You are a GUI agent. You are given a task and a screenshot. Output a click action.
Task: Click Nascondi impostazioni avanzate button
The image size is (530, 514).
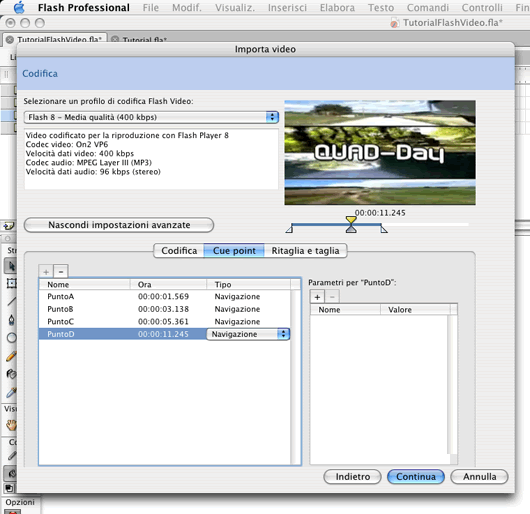pos(119,225)
